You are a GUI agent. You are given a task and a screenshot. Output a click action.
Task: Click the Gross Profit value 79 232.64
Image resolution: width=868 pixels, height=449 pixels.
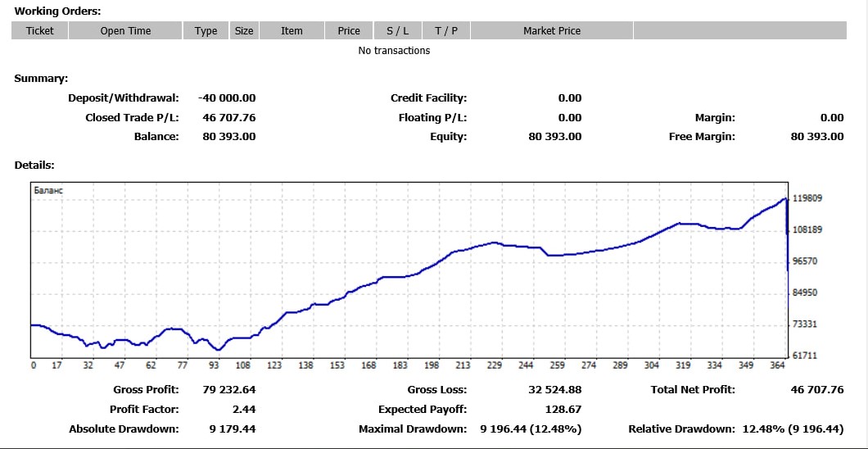pyautogui.click(x=228, y=390)
